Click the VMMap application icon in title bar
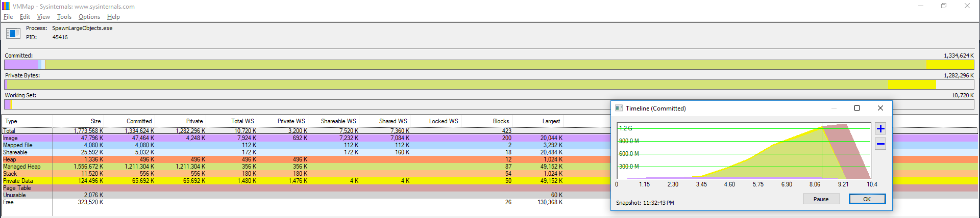Viewport: 980px width, 218px height. click(x=6, y=6)
